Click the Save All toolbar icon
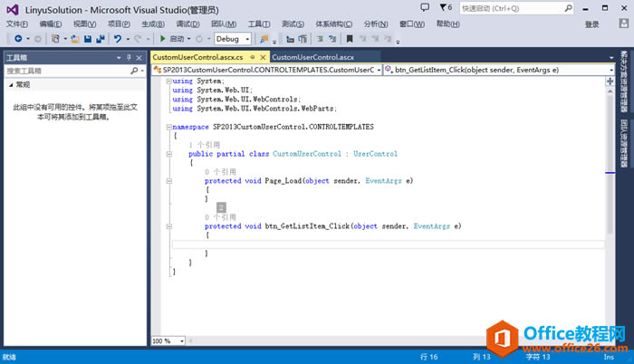This screenshot has width=634, height=364. point(99,39)
